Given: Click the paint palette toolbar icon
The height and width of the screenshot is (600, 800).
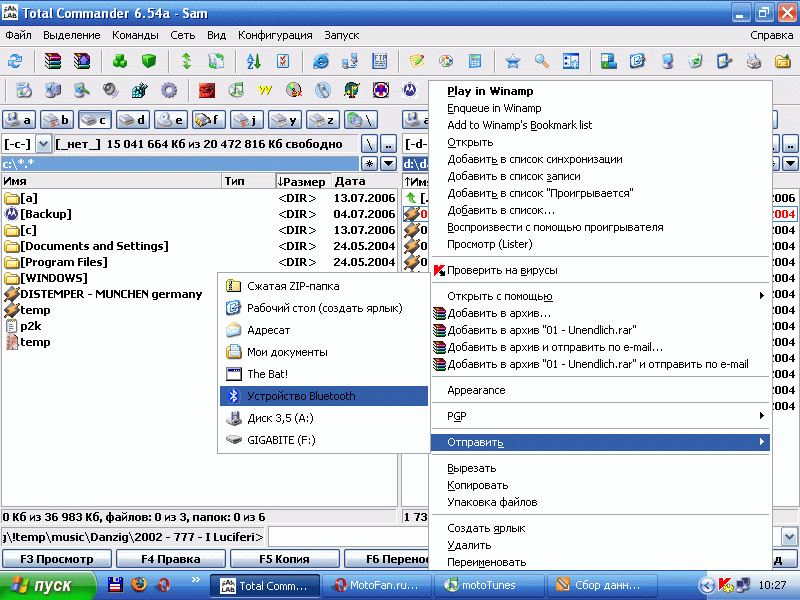Looking at the screenshot, I should pyautogui.click(x=446, y=62).
